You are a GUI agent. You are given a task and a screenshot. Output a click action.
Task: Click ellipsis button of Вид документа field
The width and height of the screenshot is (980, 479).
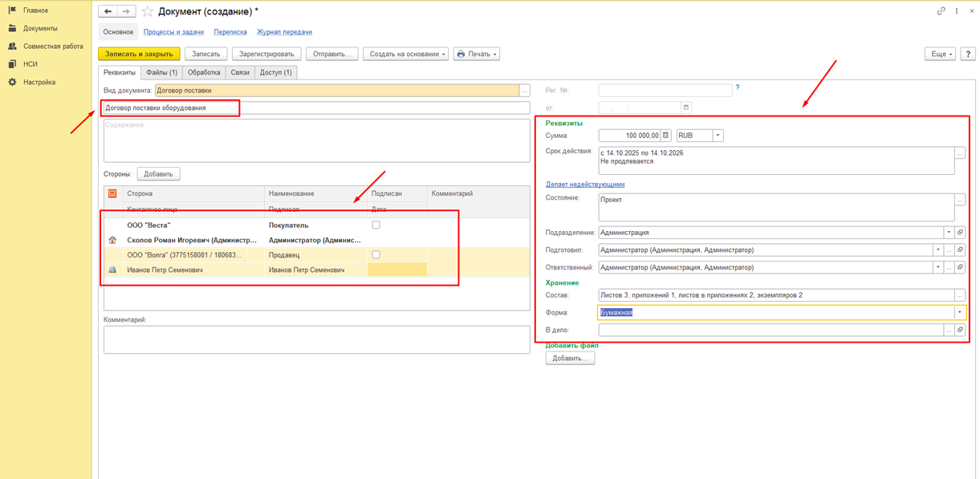525,91
